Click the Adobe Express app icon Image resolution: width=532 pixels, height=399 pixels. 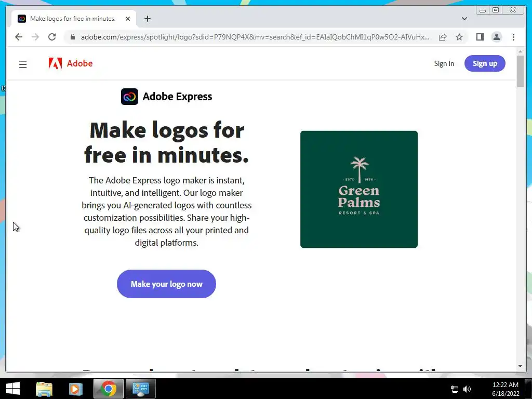click(x=129, y=97)
